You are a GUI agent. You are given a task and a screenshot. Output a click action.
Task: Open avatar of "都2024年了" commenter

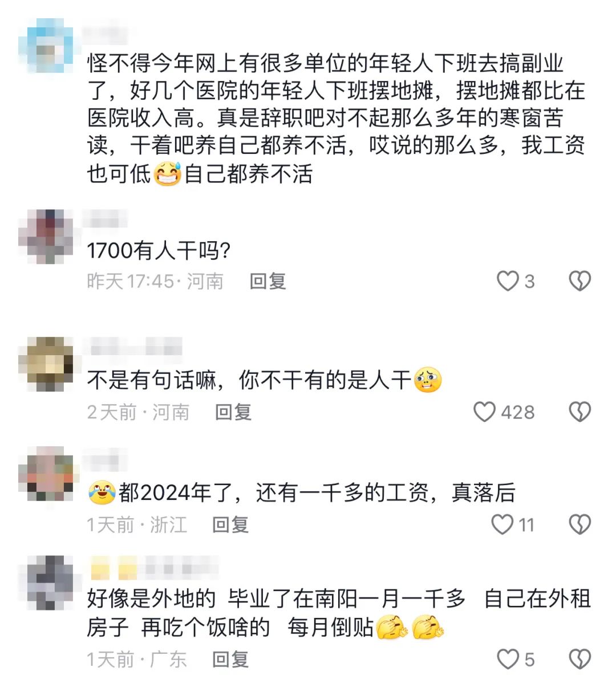click(x=46, y=474)
